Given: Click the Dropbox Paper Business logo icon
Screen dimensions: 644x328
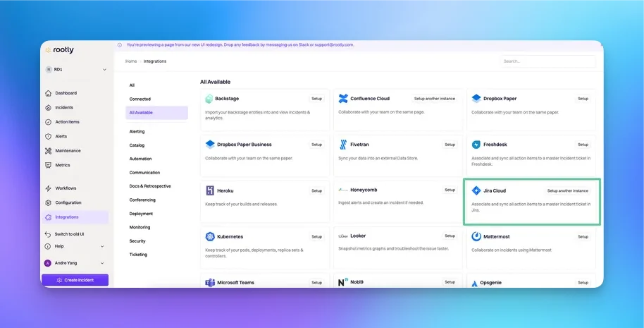Looking at the screenshot, I should point(210,145).
